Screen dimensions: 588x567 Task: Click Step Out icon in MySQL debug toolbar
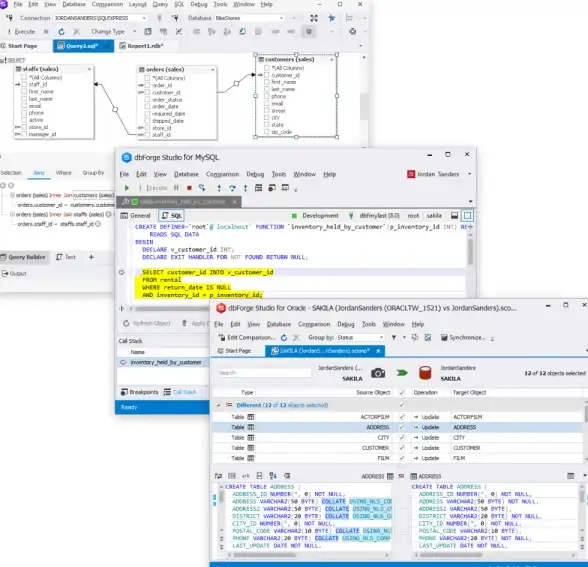point(245,188)
